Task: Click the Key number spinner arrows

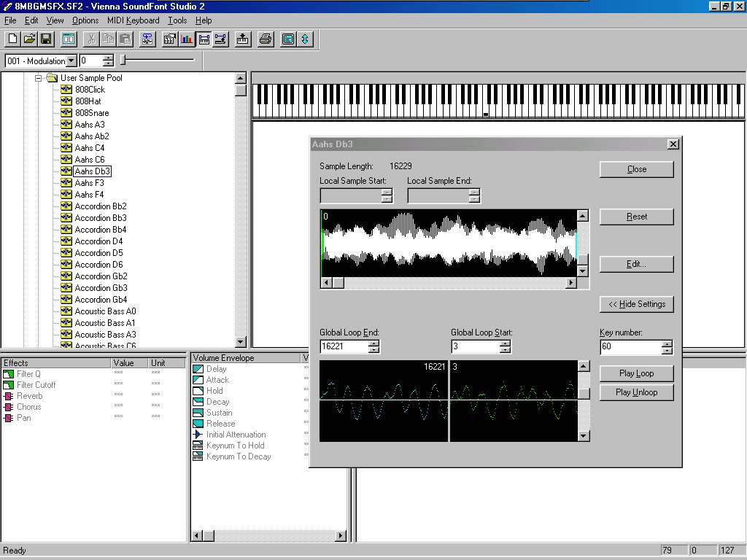Action: pos(667,346)
